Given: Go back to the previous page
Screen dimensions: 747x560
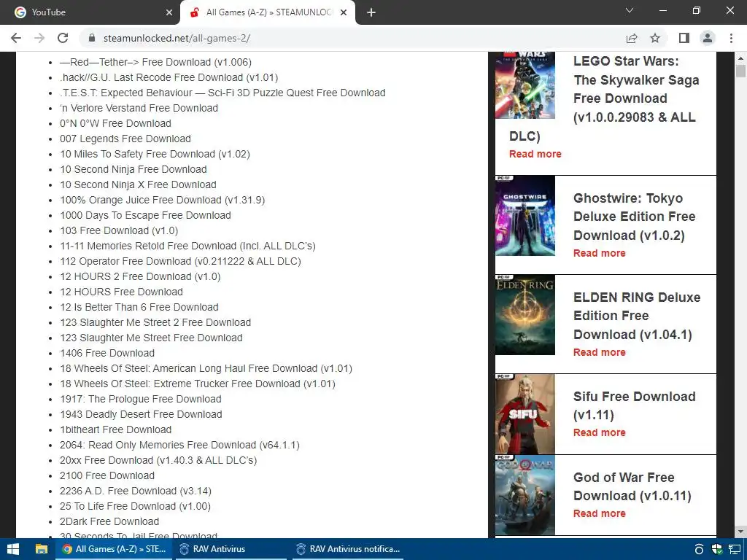Looking at the screenshot, I should point(16,38).
